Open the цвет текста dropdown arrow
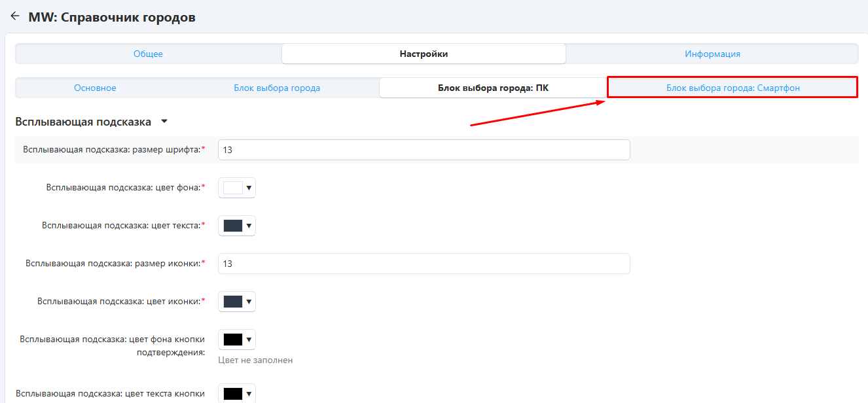 click(x=249, y=226)
